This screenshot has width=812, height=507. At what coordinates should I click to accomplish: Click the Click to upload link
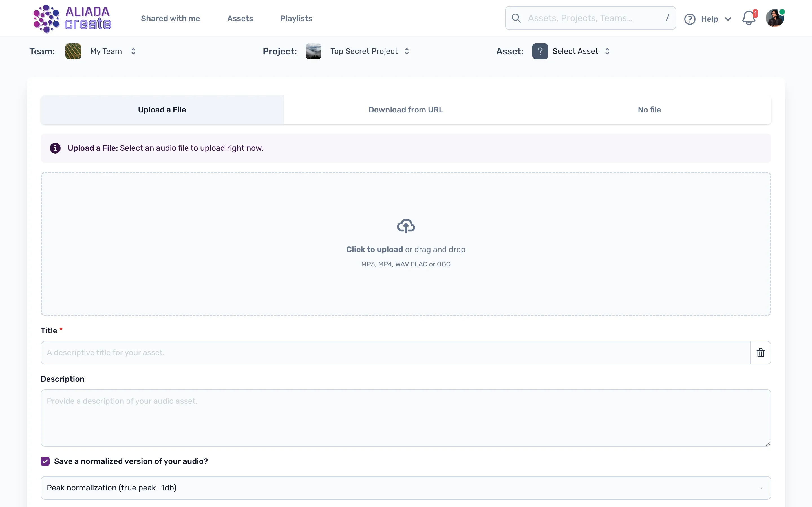pos(374,249)
